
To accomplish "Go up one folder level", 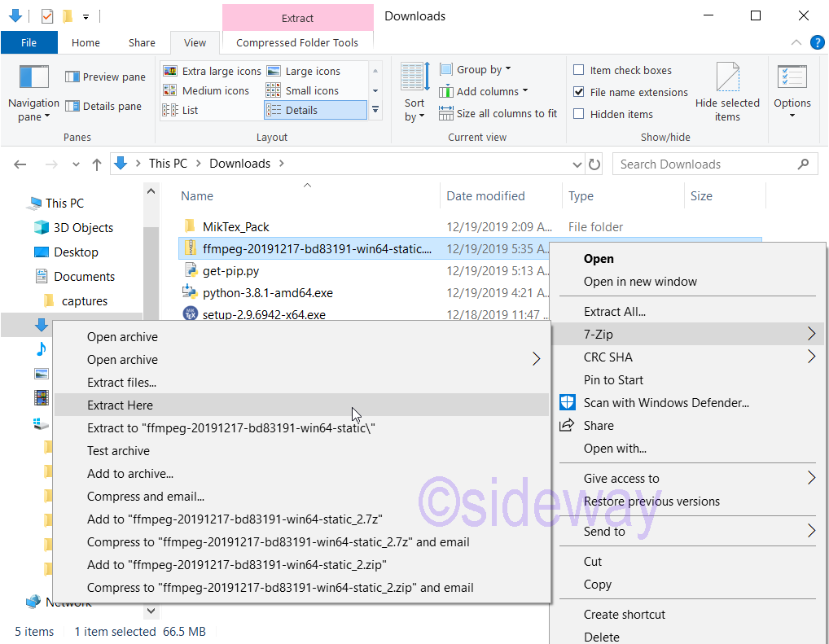I will 97,164.
